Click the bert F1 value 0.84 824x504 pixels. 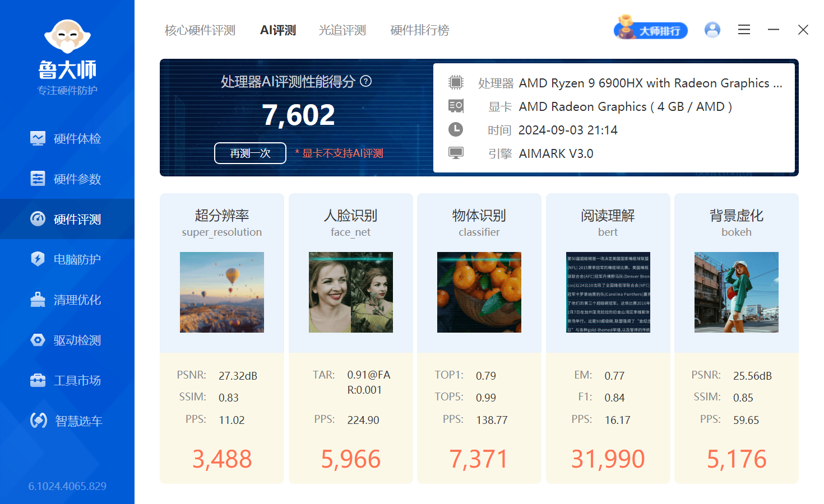point(614,398)
